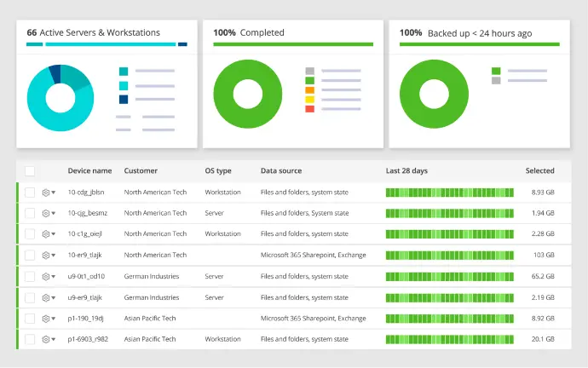Click the gear icon for 10-c1g_oxejl
This screenshot has width=588, height=368.
(46, 234)
